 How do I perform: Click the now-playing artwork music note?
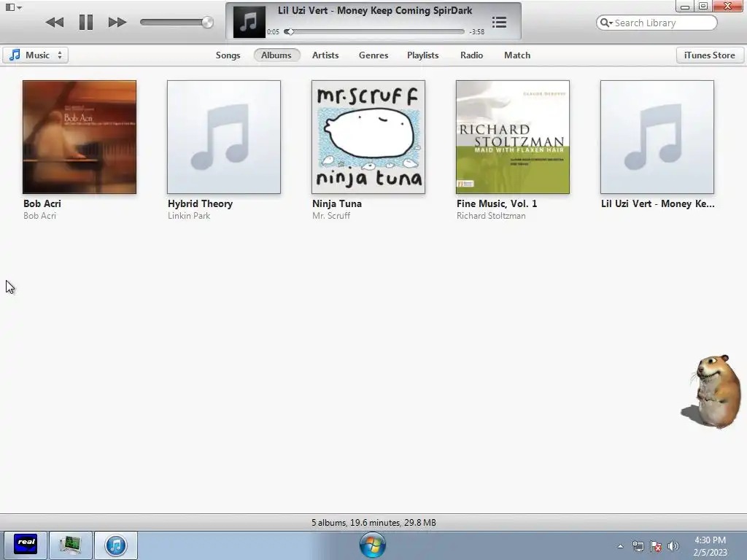249,22
